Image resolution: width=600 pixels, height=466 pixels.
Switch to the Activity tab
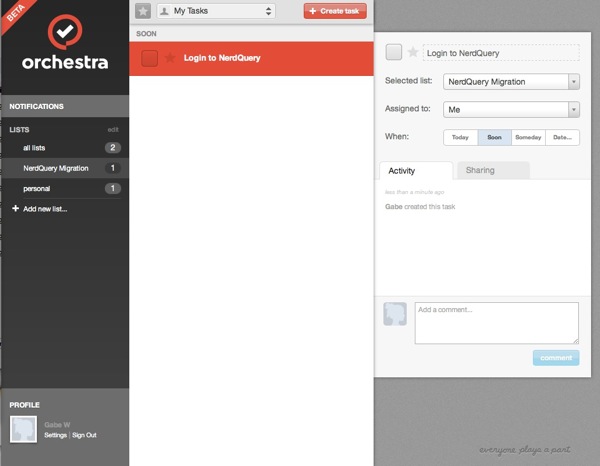416,171
